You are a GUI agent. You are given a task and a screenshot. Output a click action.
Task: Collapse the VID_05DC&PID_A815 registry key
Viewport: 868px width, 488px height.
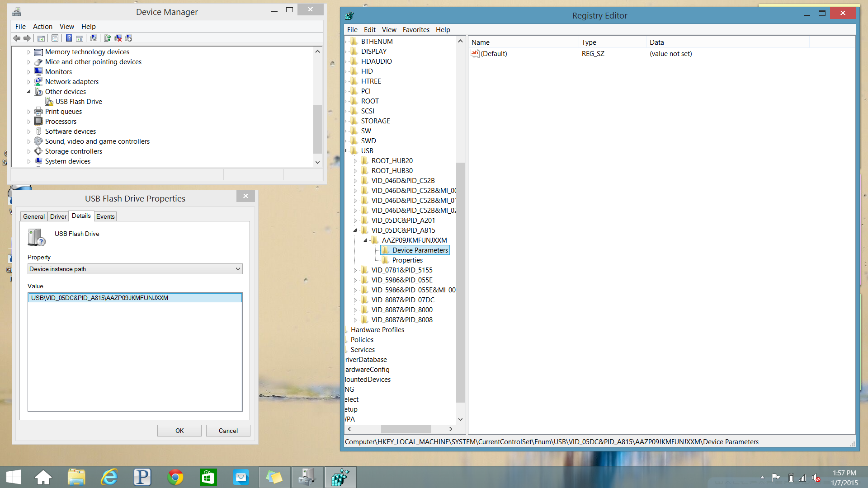(x=355, y=230)
